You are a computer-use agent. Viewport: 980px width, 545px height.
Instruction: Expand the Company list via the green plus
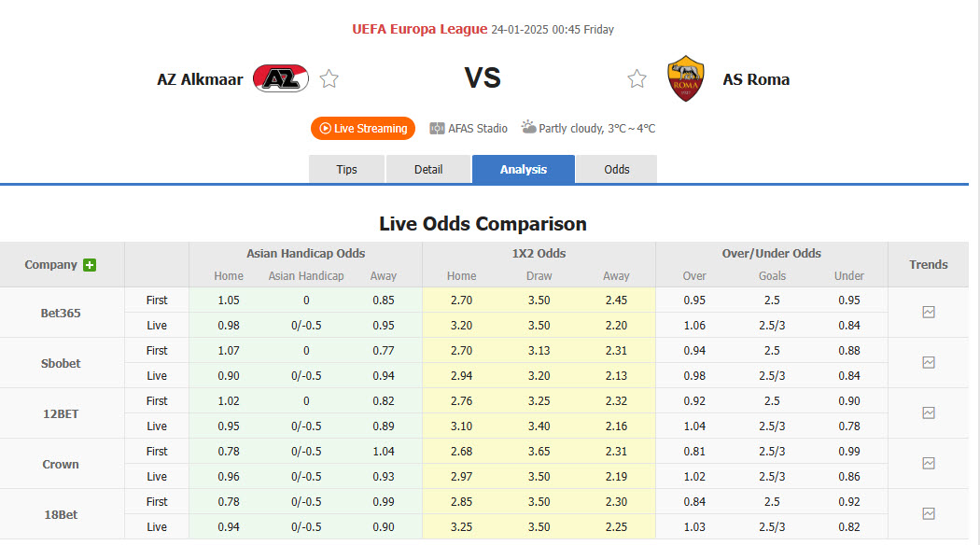pos(89,265)
